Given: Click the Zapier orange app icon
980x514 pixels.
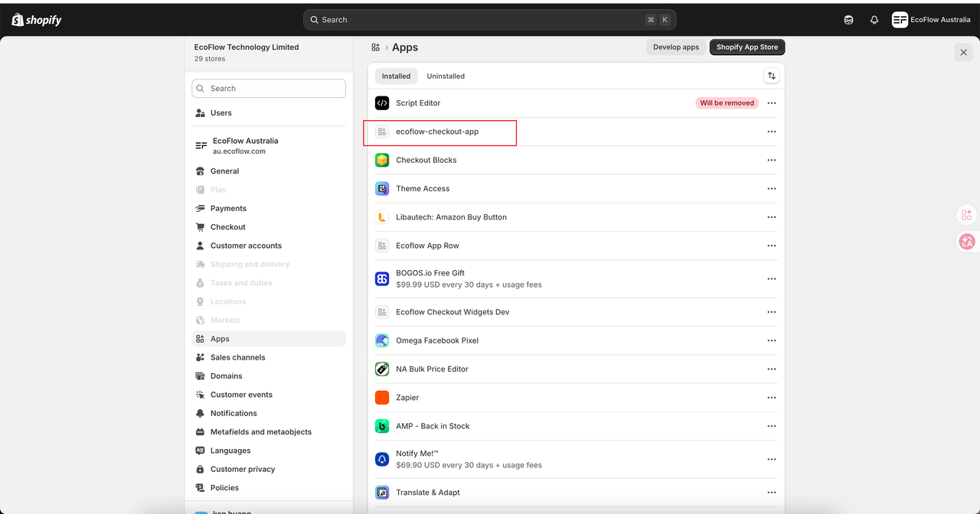Looking at the screenshot, I should click(382, 398).
